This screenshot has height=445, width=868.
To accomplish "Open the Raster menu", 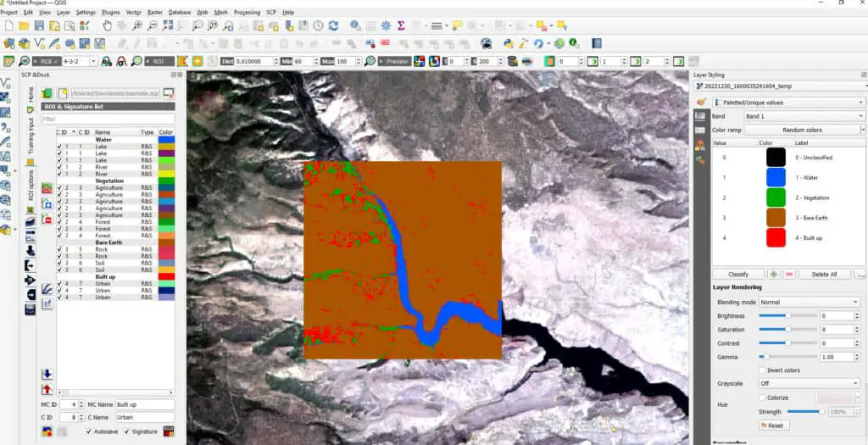I will (x=155, y=13).
